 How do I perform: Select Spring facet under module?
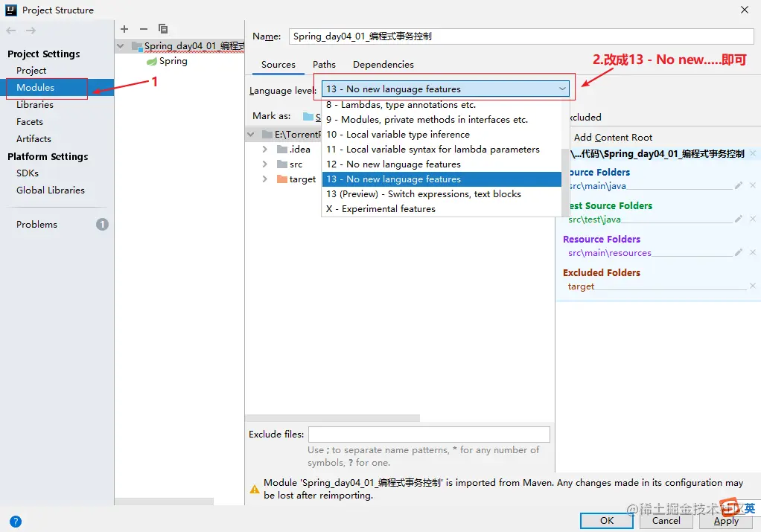[173, 61]
